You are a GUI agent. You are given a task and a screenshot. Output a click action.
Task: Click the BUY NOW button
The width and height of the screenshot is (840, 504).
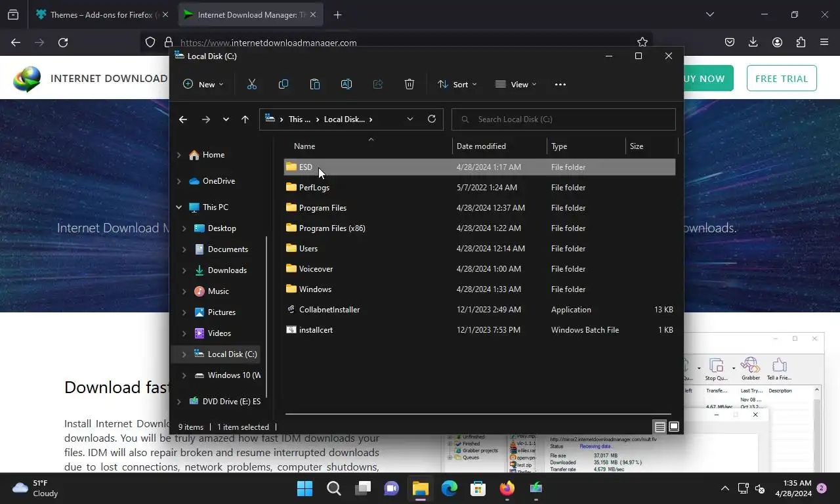(x=705, y=79)
